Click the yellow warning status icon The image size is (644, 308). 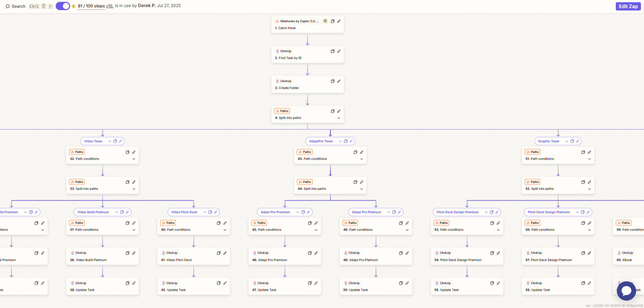[x=74, y=6]
